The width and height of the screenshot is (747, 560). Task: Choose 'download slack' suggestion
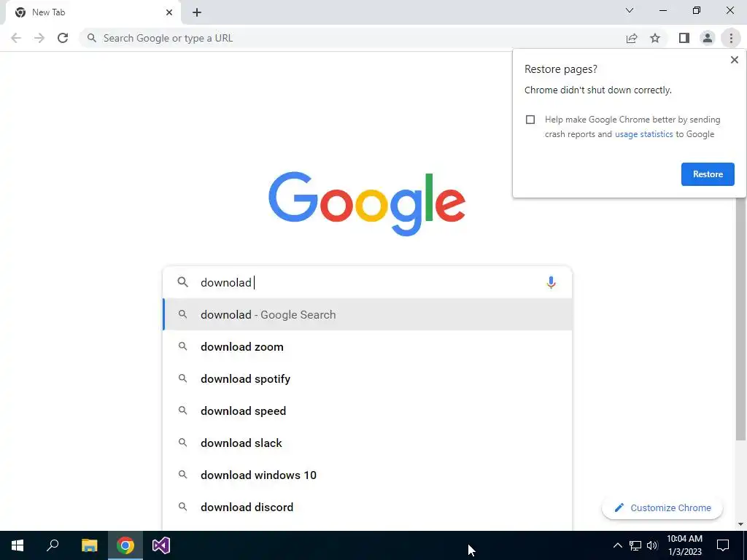368,443
